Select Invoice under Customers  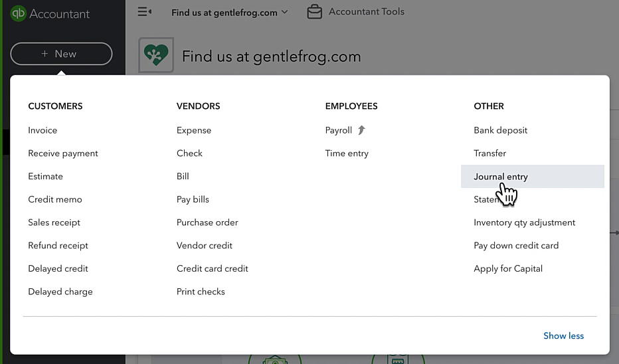(x=43, y=130)
